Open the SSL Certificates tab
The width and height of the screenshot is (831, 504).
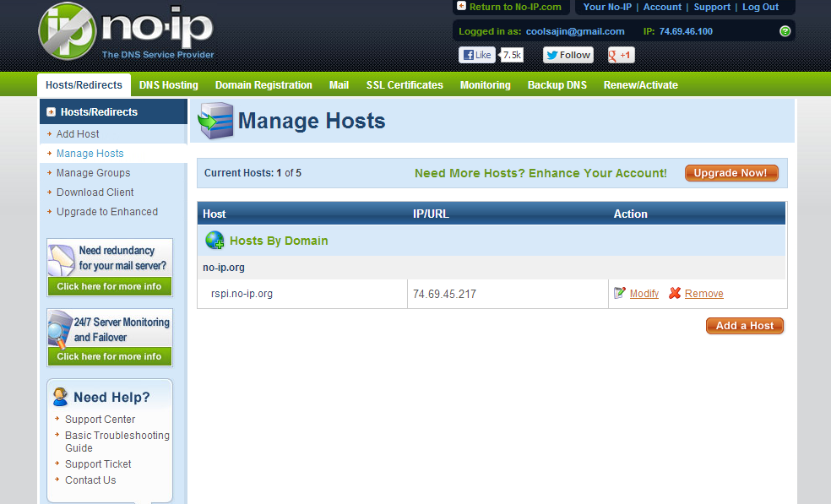(405, 84)
